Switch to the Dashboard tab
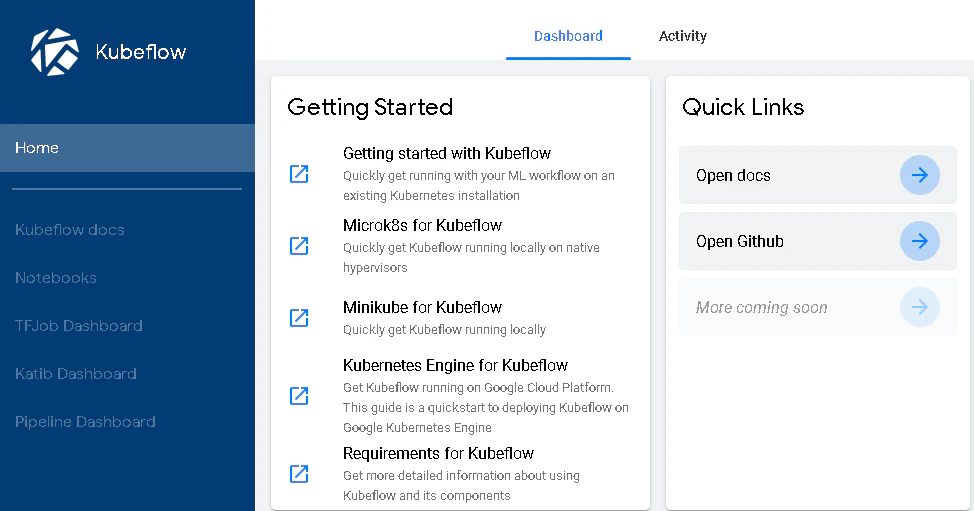The height and width of the screenshot is (511, 974). point(568,36)
